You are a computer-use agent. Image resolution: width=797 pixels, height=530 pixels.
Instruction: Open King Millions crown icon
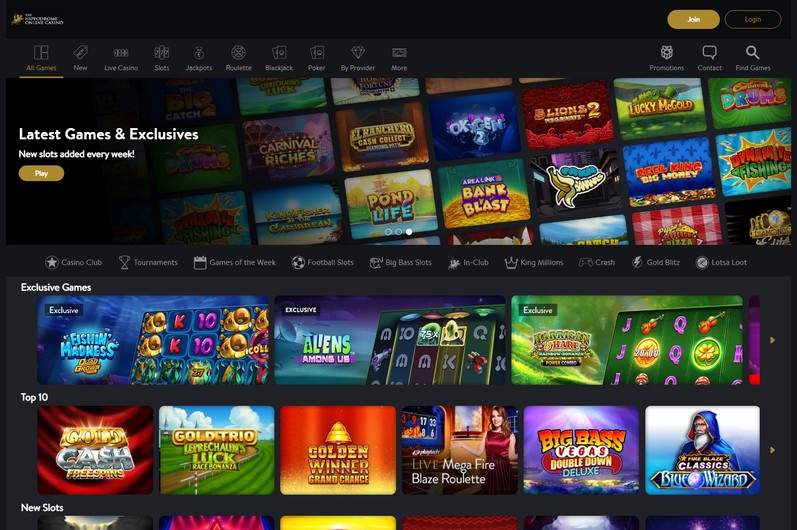point(510,262)
